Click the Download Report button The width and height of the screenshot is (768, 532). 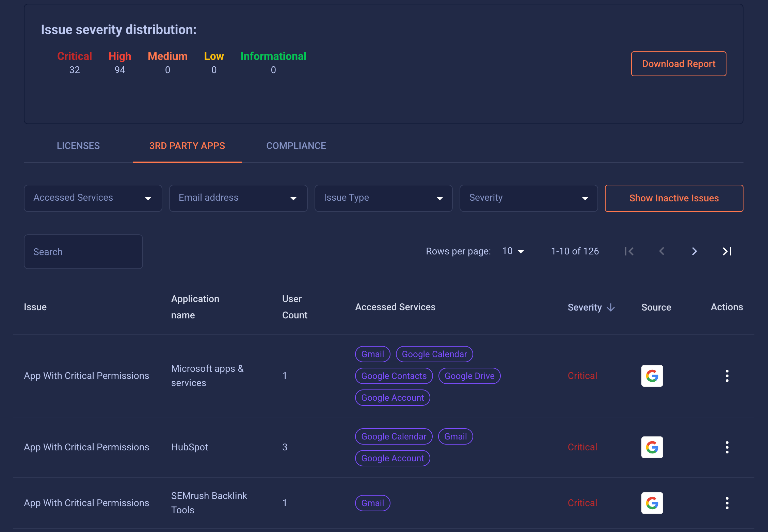(x=678, y=64)
